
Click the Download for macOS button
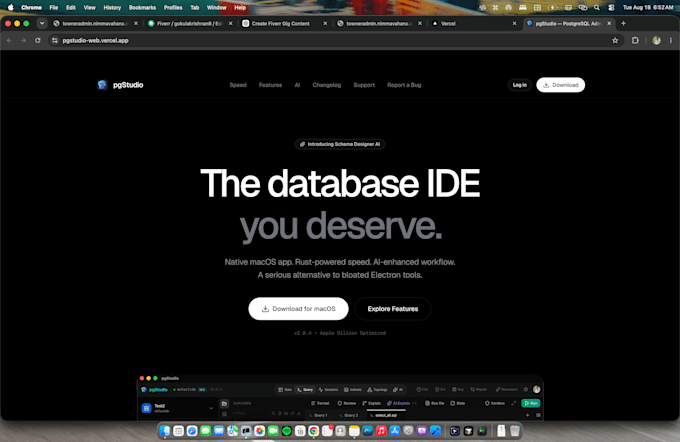(x=298, y=309)
